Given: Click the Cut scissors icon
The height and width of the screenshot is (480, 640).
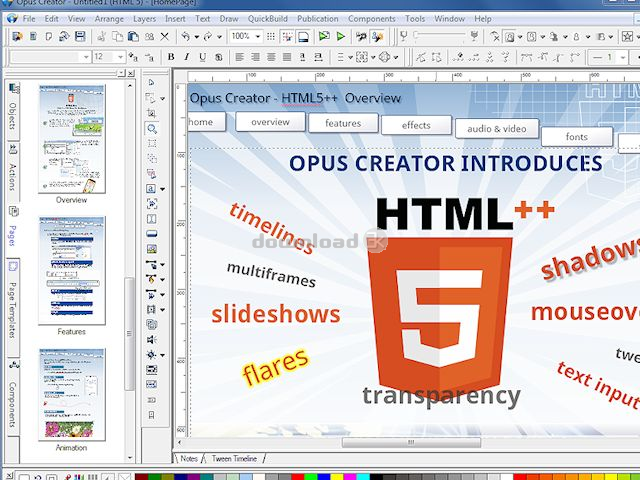Looking at the screenshot, I should (101, 37).
